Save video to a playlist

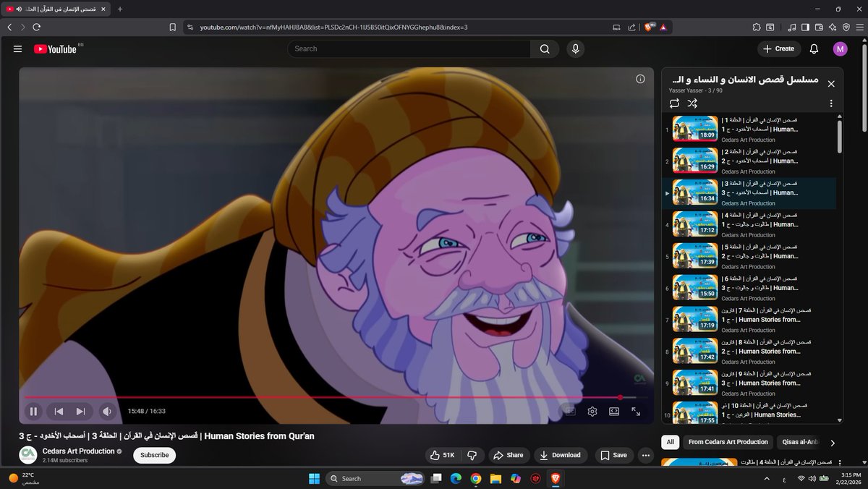[x=613, y=455]
